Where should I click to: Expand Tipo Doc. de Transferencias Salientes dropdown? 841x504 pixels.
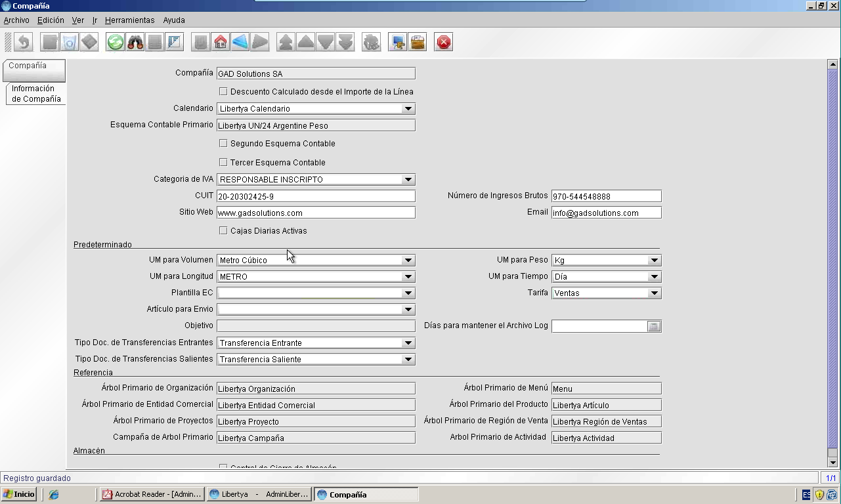408,360
